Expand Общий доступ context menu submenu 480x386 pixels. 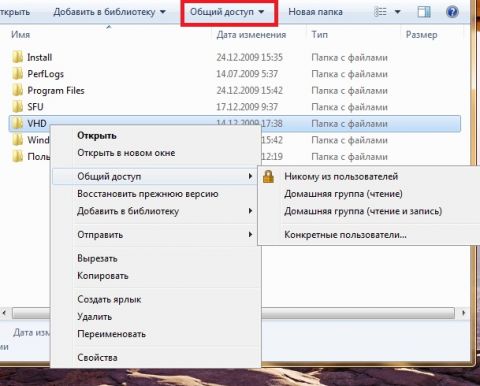(x=154, y=176)
